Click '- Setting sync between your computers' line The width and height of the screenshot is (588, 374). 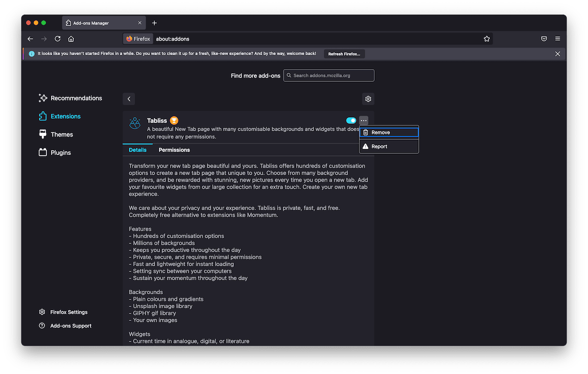pos(180,271)
